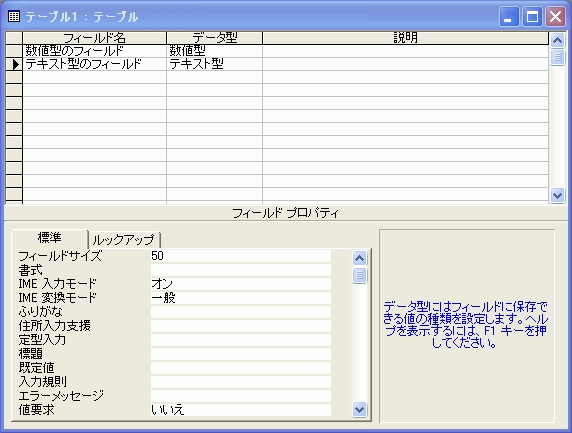This screenshot has height=433, width=572.
Task: Click the 説明 column header
Action: (405, 38)
